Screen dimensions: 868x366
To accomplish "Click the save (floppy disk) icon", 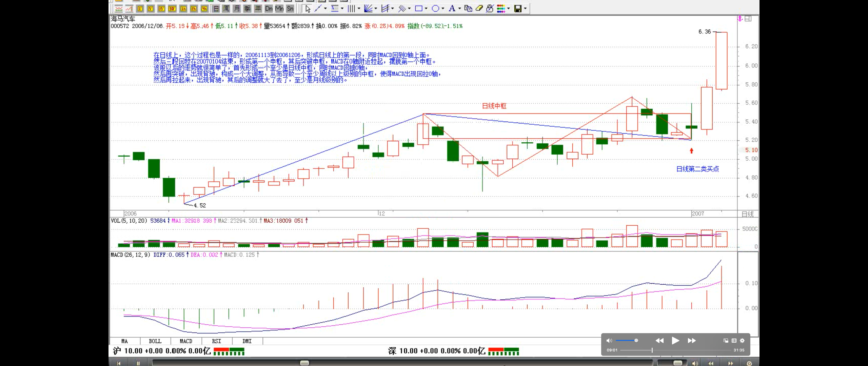I will coord(518,9).
